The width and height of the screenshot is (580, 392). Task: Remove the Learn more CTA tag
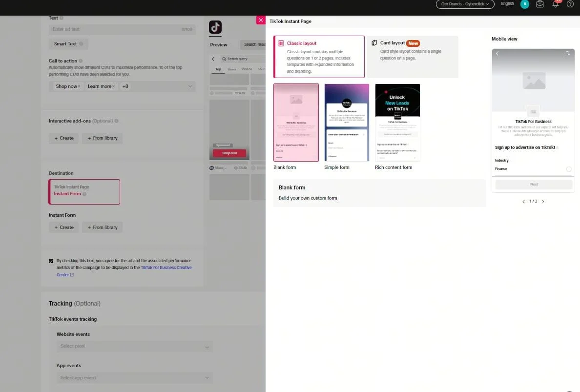tap(113, 86)
